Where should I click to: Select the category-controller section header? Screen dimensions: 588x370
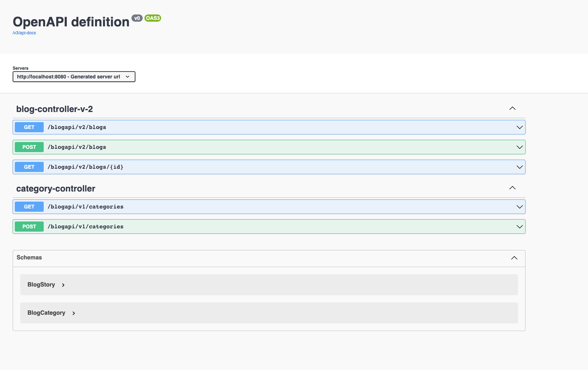pyautogui.click(x=56, y=188)
